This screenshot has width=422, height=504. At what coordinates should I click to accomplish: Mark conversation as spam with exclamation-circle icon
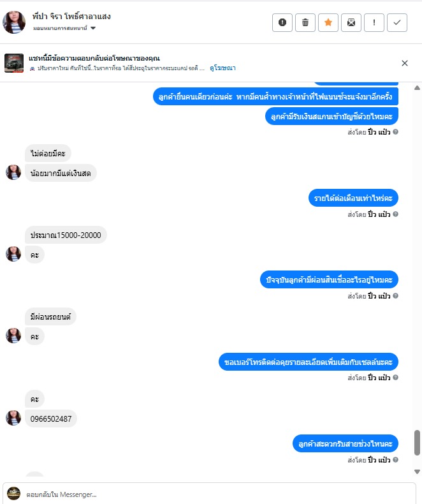pos(282,22)
